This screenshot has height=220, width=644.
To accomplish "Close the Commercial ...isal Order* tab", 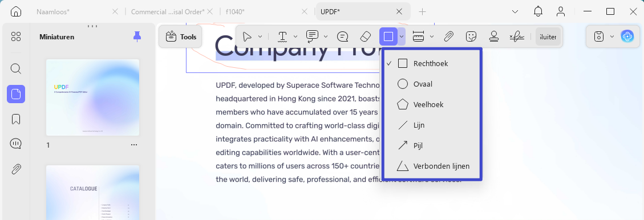I will coord(210,11).
